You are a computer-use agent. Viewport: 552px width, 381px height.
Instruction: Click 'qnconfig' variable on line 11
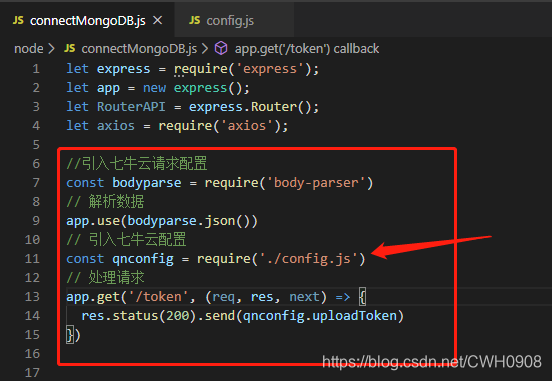click(x=143, y=259)
